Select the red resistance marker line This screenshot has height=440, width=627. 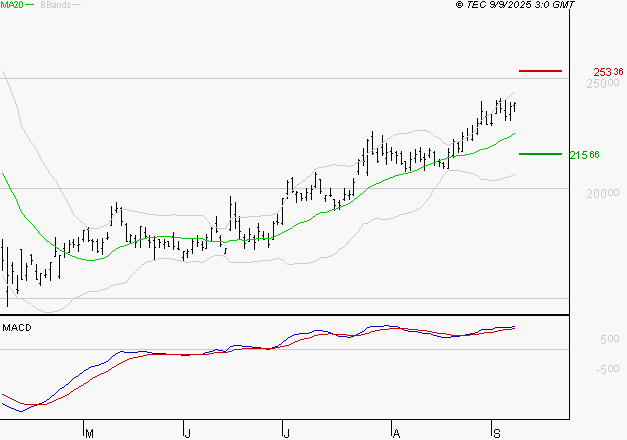coord(541,71)
